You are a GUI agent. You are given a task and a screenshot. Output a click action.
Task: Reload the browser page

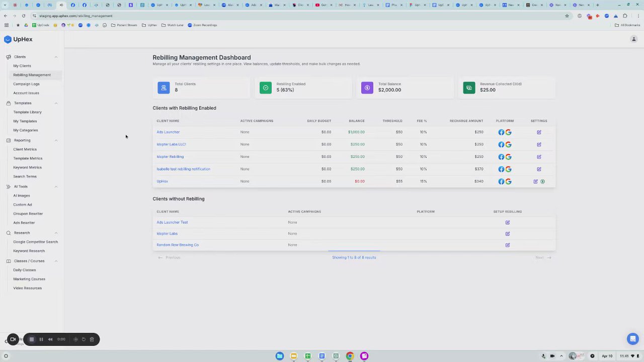tap(23, 16)
